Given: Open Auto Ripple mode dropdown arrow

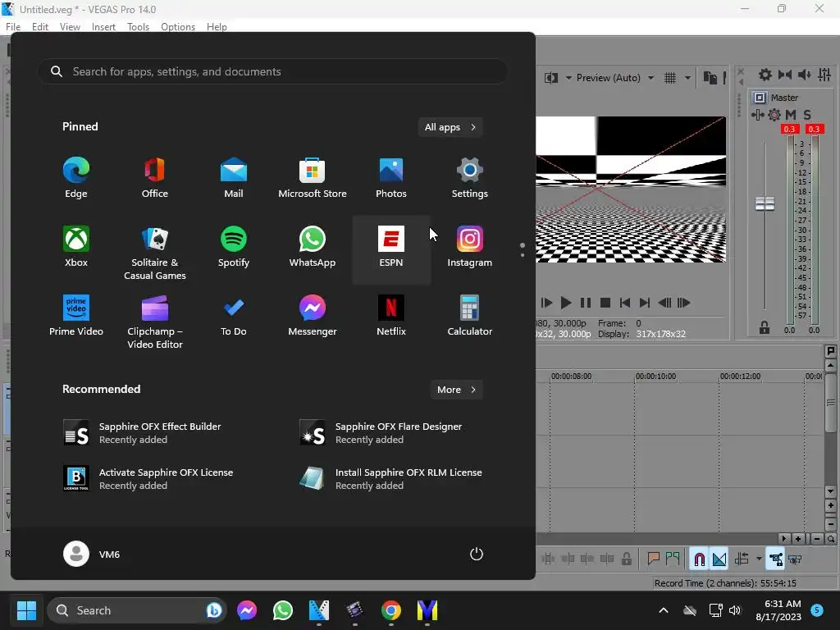Looking at the screenshot, I should (x=759, y=559).
